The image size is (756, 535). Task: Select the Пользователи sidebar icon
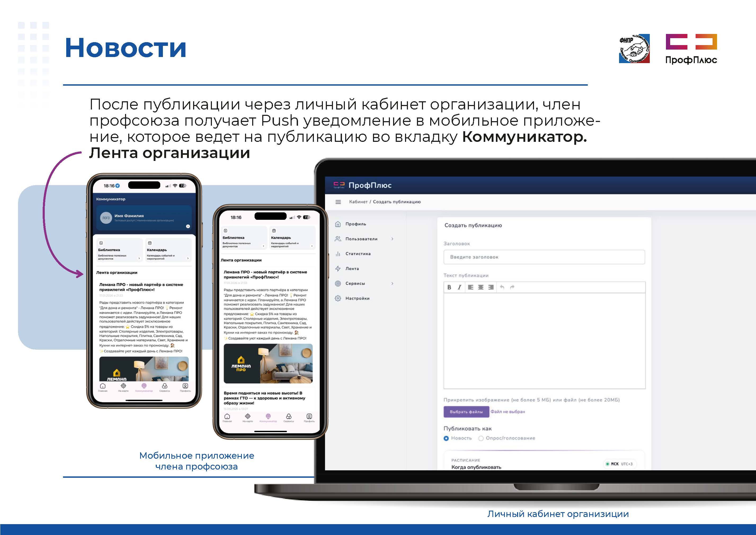[338, 239]
